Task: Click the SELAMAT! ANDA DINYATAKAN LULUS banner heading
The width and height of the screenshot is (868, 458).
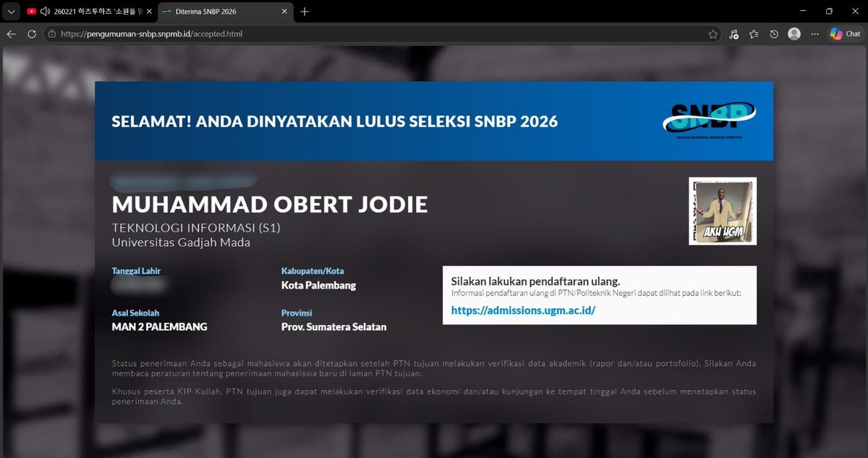Action: [335, 121]
